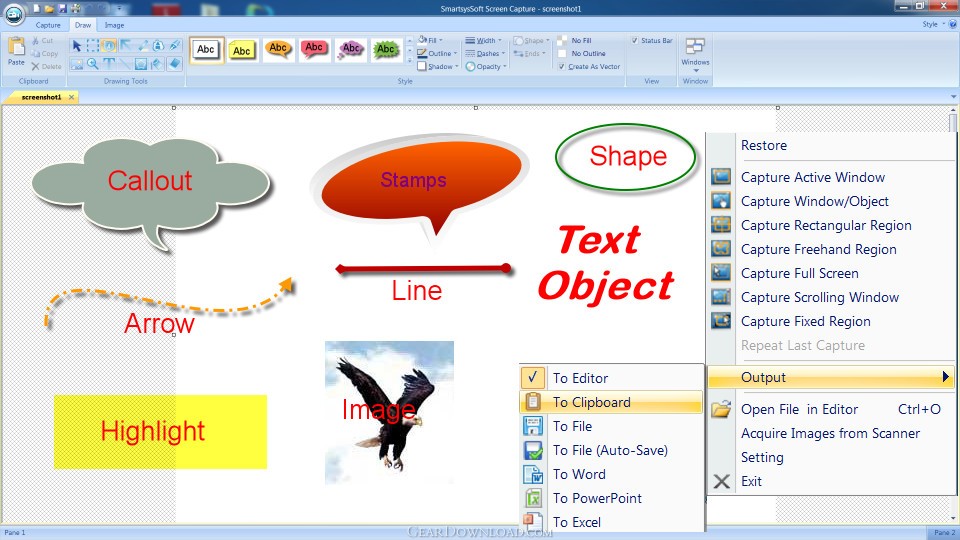The width and height of the screenshot is (960, 540).
Task: Select the arrow drawing tool
Action: [126, 46]
